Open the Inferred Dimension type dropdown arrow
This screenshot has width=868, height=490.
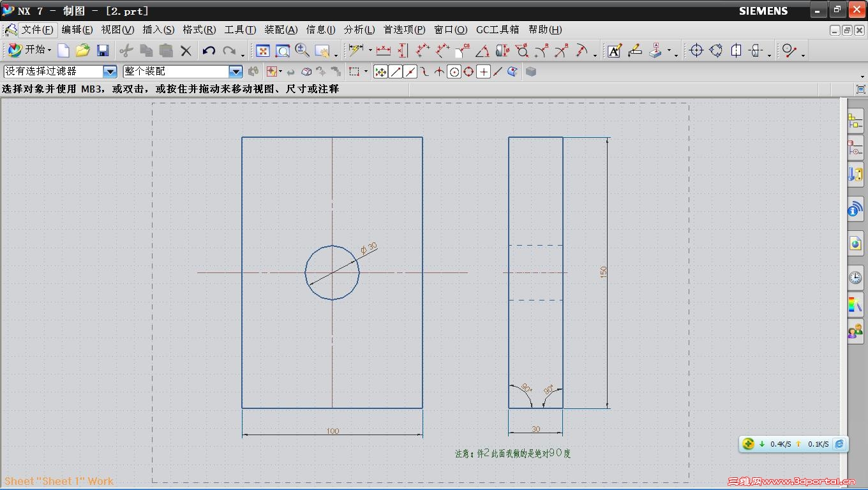370,51
